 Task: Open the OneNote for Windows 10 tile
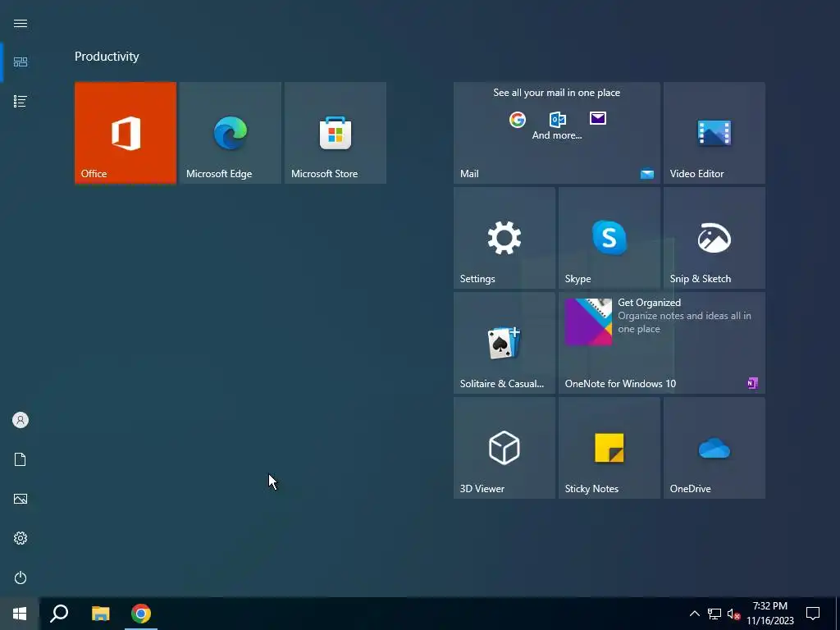(662, 343)
